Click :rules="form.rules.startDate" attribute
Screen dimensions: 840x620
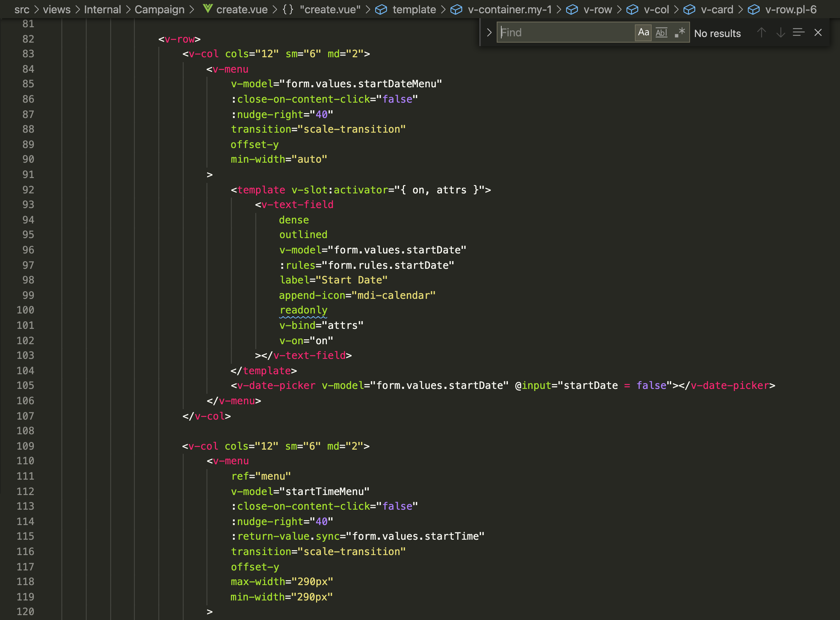click(367, 265)
